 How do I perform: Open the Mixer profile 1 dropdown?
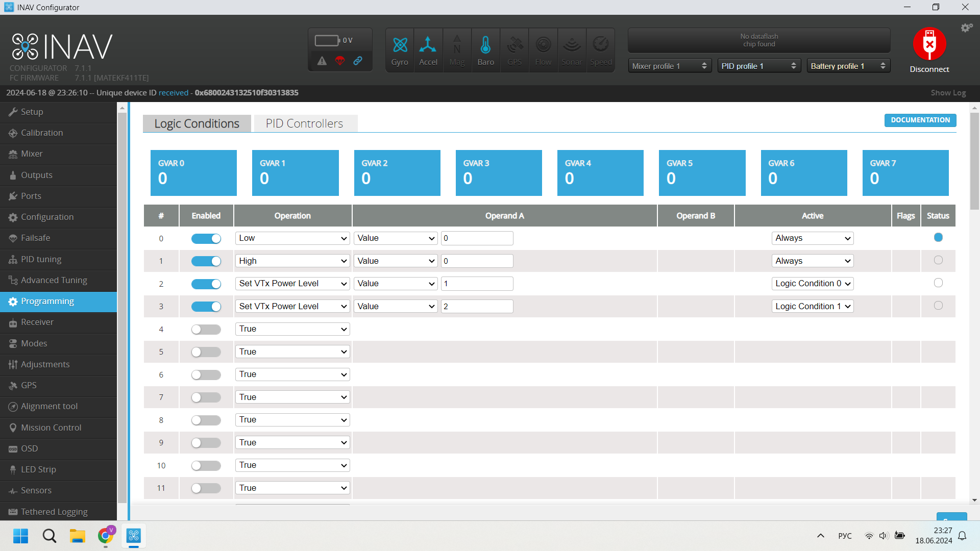tap(669, 66)
